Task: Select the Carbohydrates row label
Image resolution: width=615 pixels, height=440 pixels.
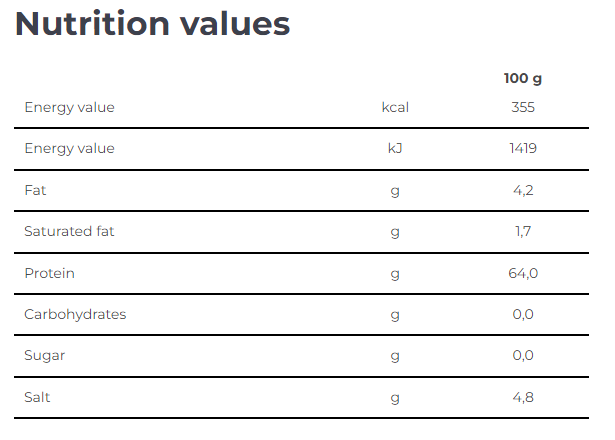Action: click(x=75, y=315)
